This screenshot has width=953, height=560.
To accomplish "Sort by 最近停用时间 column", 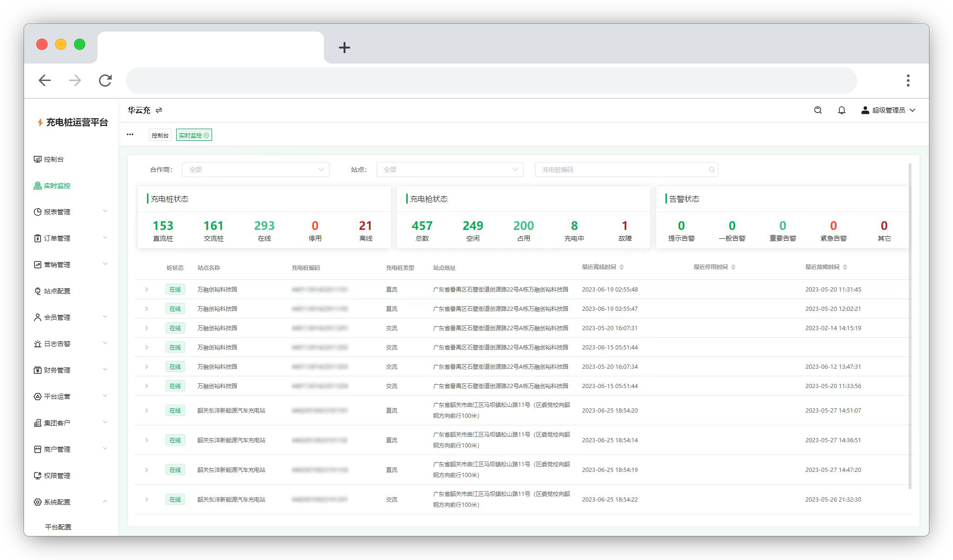I will (733, 267).
